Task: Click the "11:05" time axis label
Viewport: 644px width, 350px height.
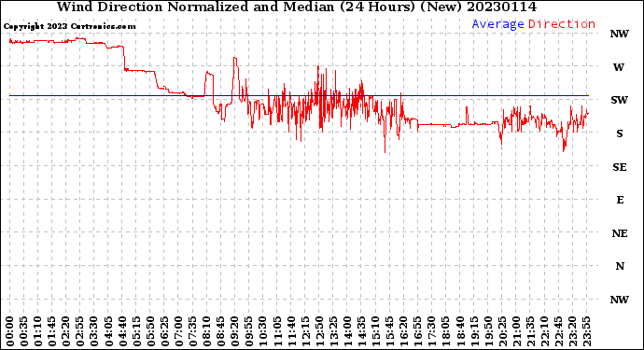Action: pyautogui.click(x=277, y=331)
